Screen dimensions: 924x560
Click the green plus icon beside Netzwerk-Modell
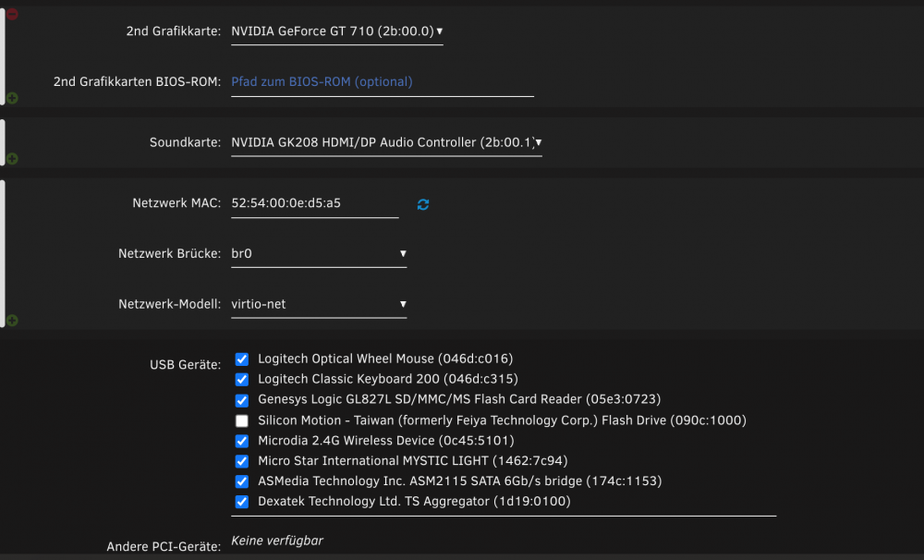[x=12, y=320]
